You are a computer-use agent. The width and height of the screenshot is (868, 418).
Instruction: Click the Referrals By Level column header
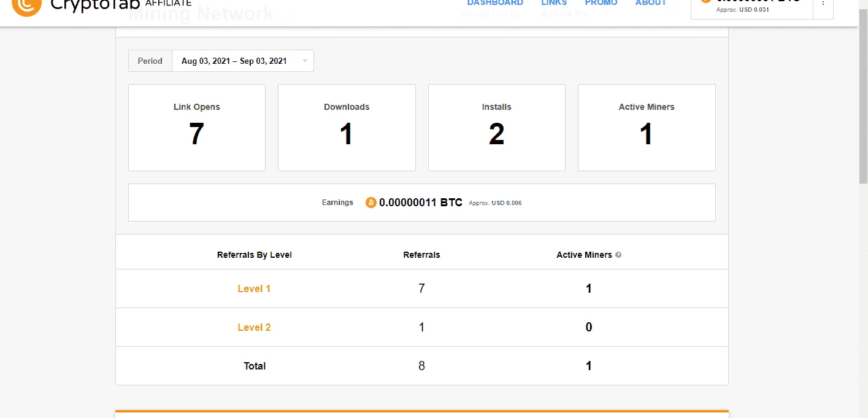255,255
